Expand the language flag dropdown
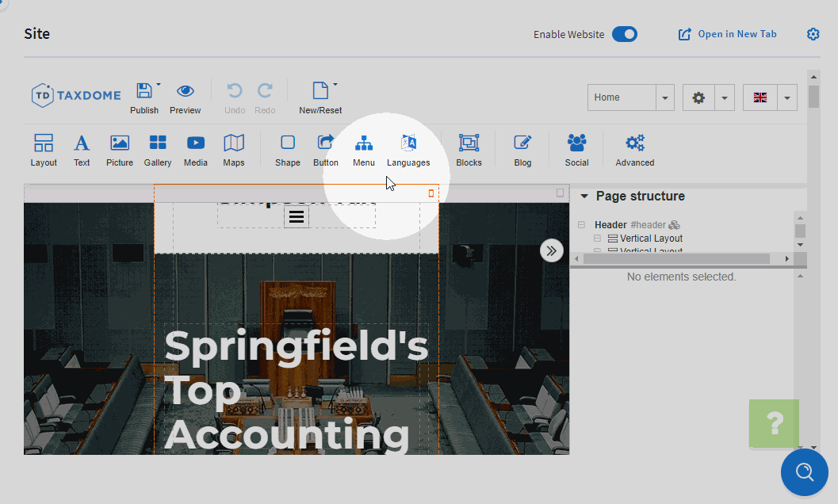The image size is (838, 504). [786, 97]
